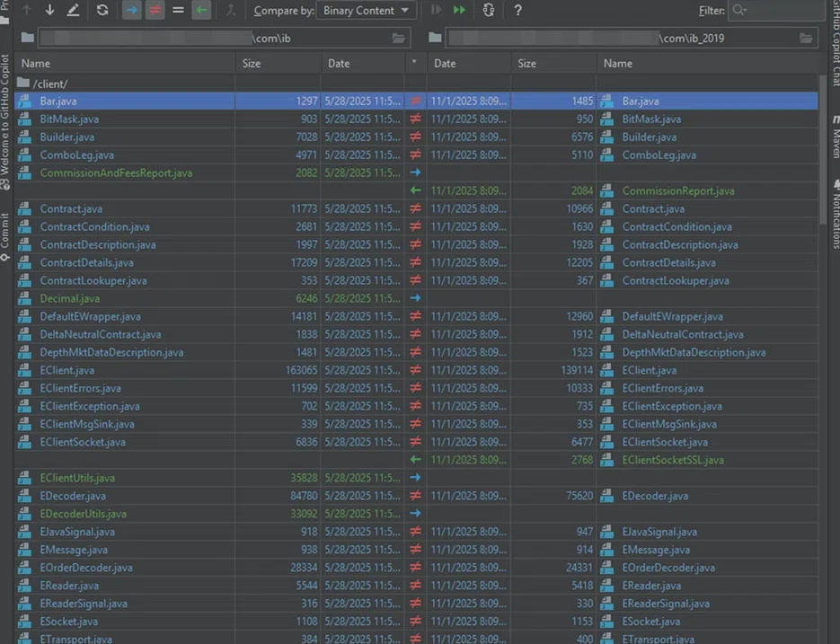Click the vertical scrollbar of file list
Viewport: 840px width, 644px height.
(x=824, y=150)
